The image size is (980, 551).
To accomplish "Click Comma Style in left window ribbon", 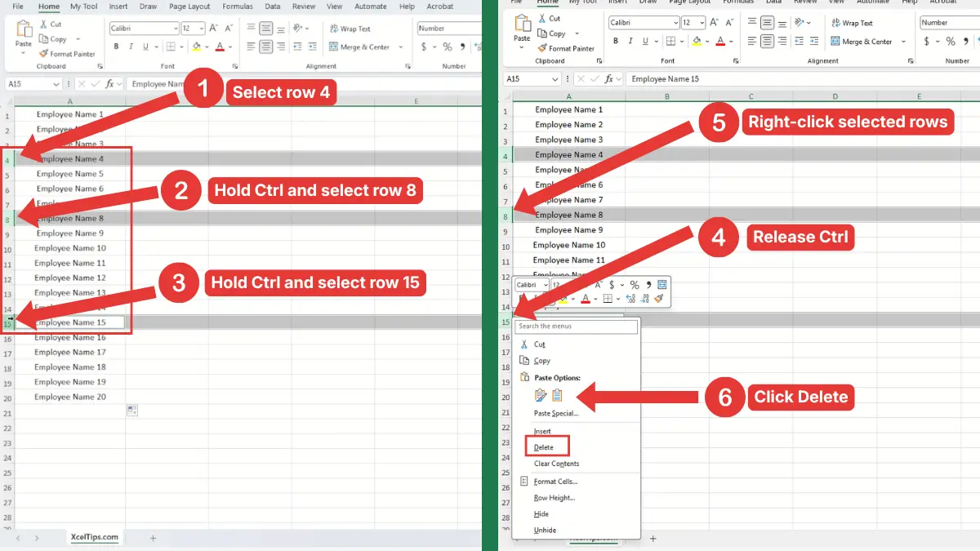I will (x=463, y=47).
